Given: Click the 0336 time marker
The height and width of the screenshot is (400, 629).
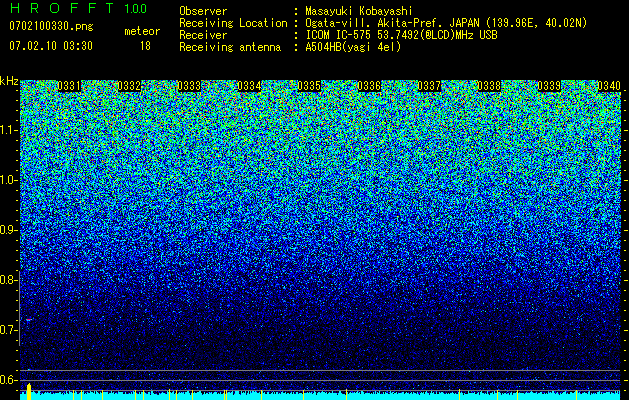Looking at the screenshot, I should click(x=369, y=86).
